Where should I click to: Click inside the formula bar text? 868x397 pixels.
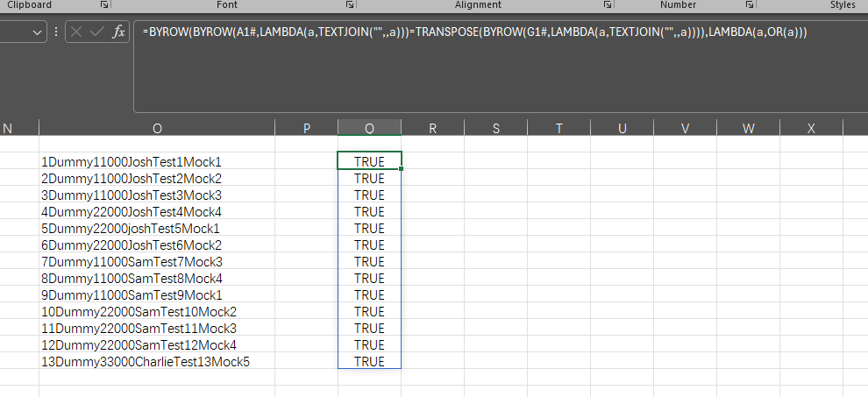click(475, 32)
